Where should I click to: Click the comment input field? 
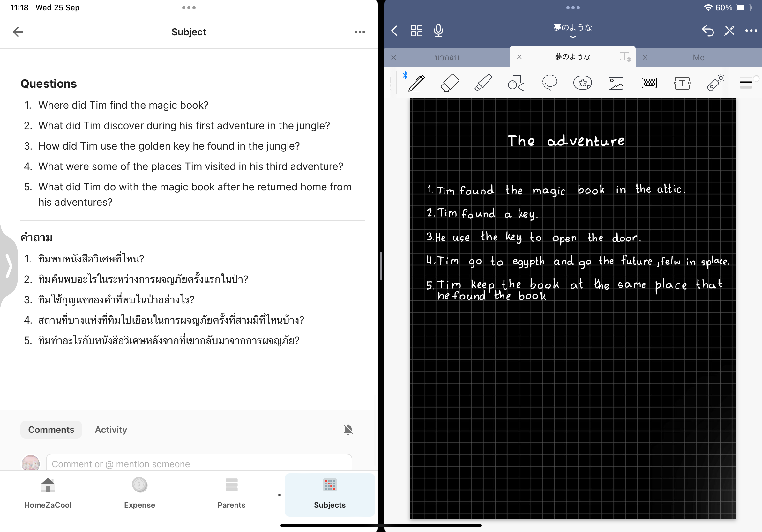[x=198, y=464]
